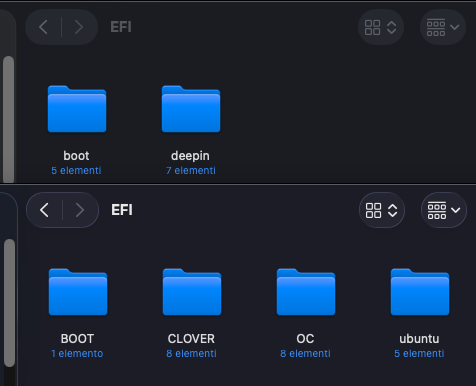This screenshot has width=476, height=386.
Task: Open the deepin folder in upper window
Action: pyautogui.click(x=191, y=109)
